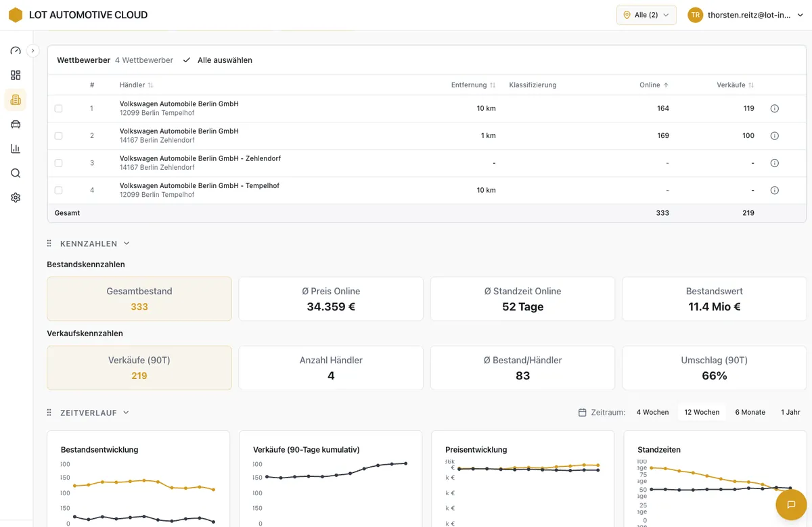Screen dimensions: 812x527
Task: Click the search magnifier icon in sidebar
Action: click(x=16, y=173)
